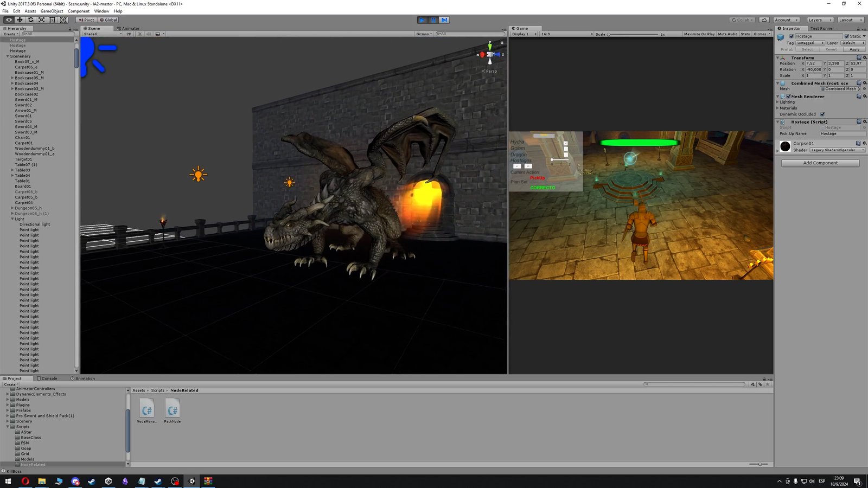This screenshot has width=868, height=488.
Task: Click the scene orientation gizmo
Action: click(x=490, y=54)
